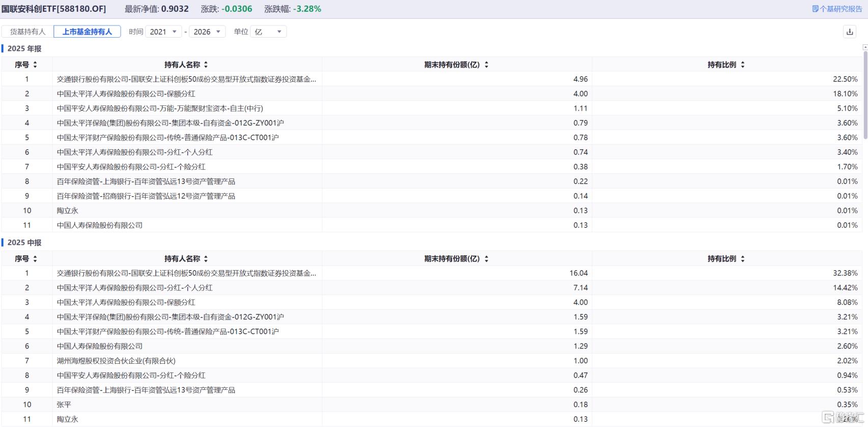Click holder 张平 in 2025 中报

pos(64,405)
